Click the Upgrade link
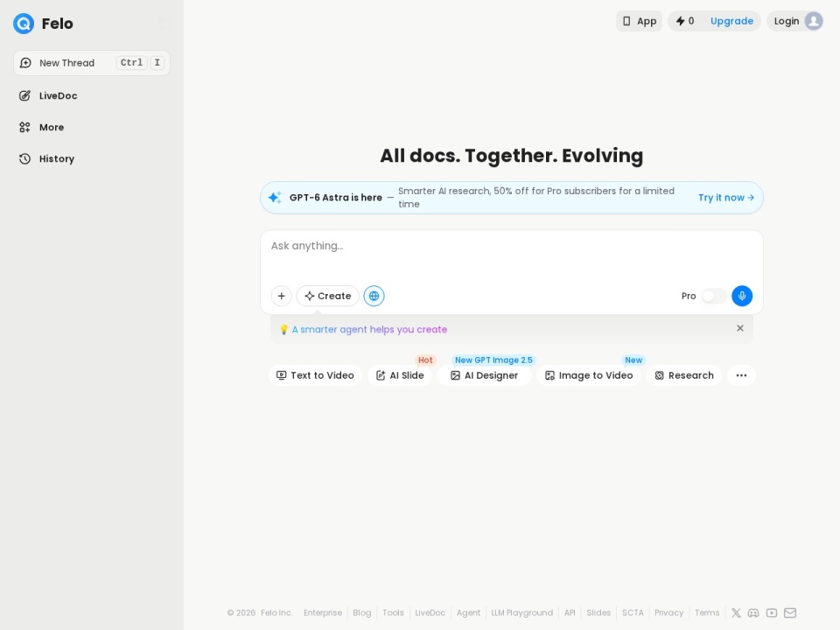Screen dimensions: 840x630 pos(731,21)
